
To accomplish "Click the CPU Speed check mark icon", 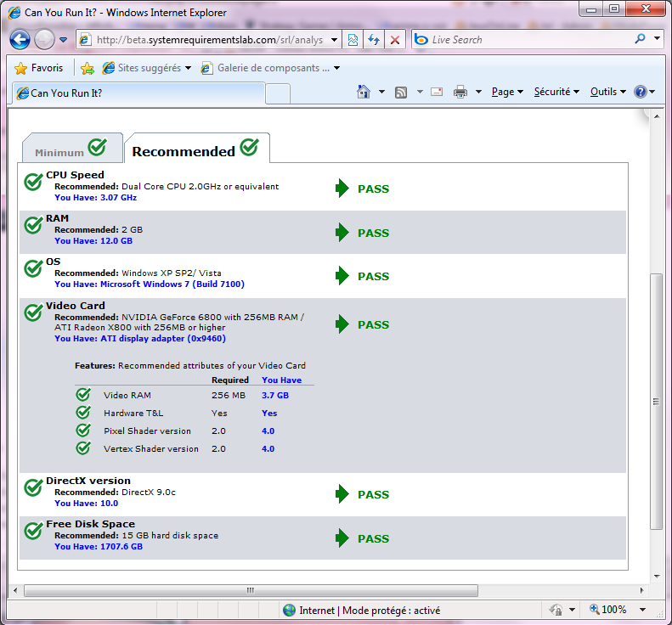I will (x=33, y=182).
